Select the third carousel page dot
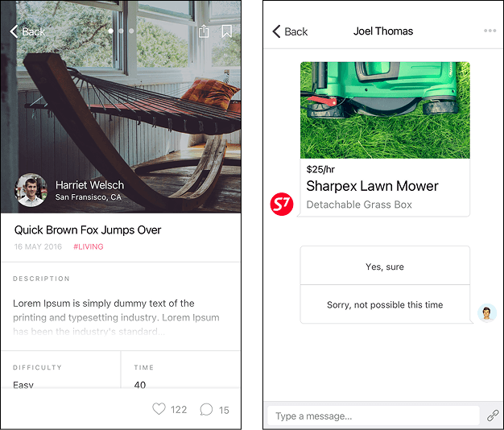504x430 pixels. (x=131, y=31)
